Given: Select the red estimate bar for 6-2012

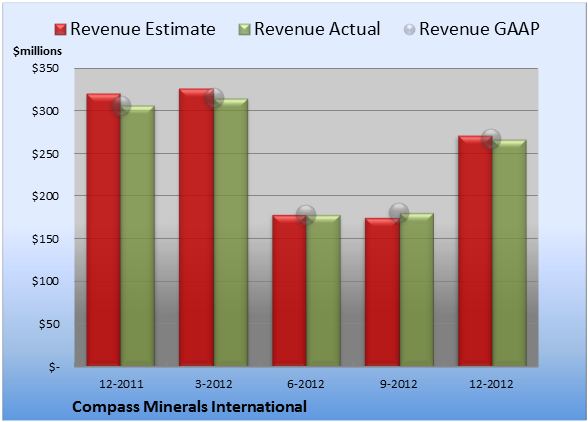Looking at the screenshot, I should click(x=289, y=291).
